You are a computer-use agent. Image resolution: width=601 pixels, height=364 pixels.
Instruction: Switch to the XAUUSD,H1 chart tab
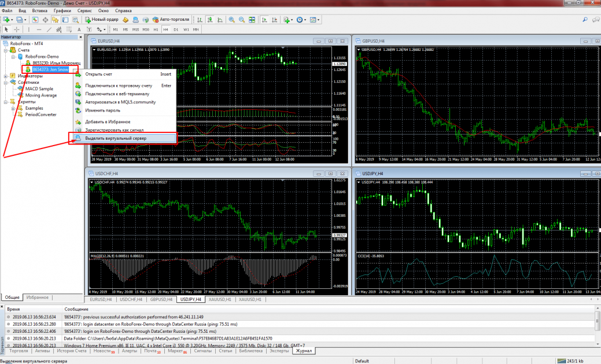pyautogui.click(x=219, y=299)
